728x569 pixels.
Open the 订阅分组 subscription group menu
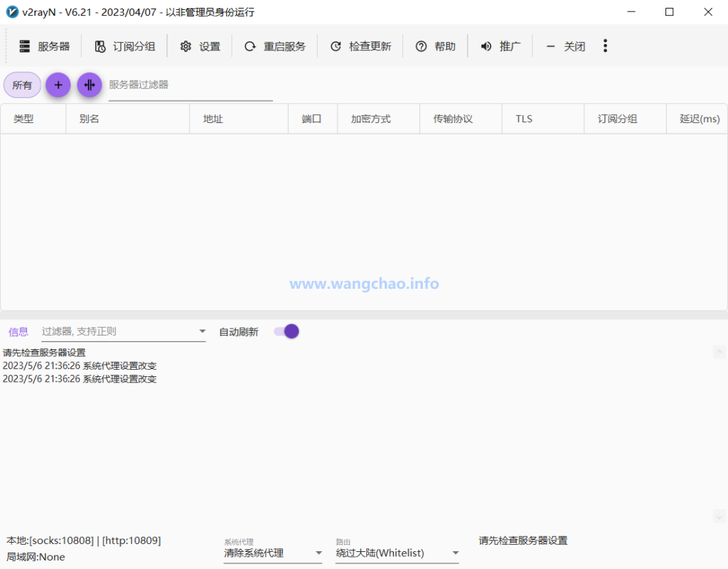pos(124,46)
